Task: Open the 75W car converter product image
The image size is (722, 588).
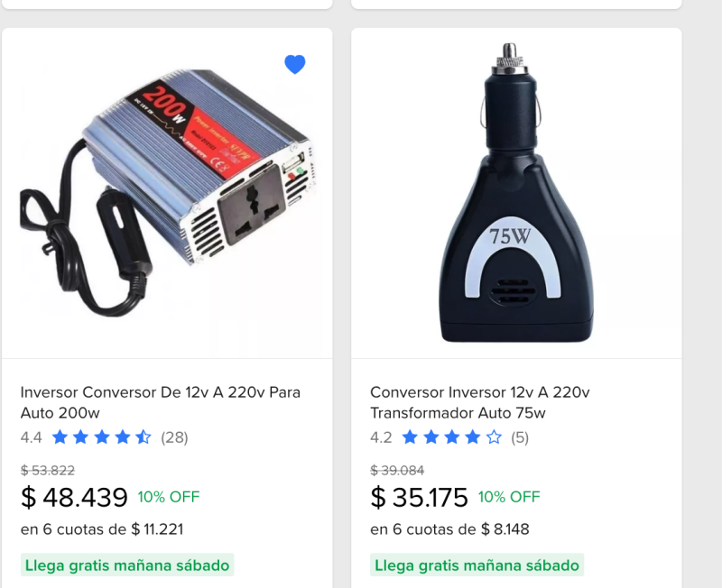Action: [516, 193]
